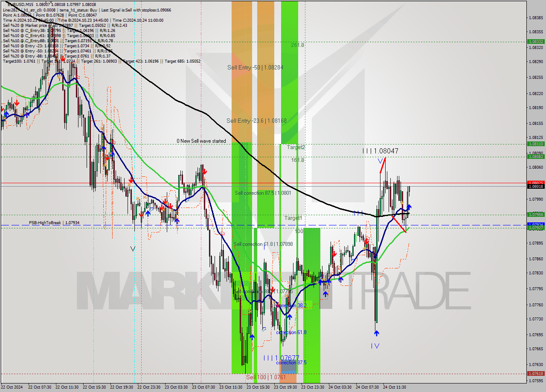This screenshot has width=546, height=392.
Task: Click the 'Target 685: 1.05052' info text
Action: 183,61
